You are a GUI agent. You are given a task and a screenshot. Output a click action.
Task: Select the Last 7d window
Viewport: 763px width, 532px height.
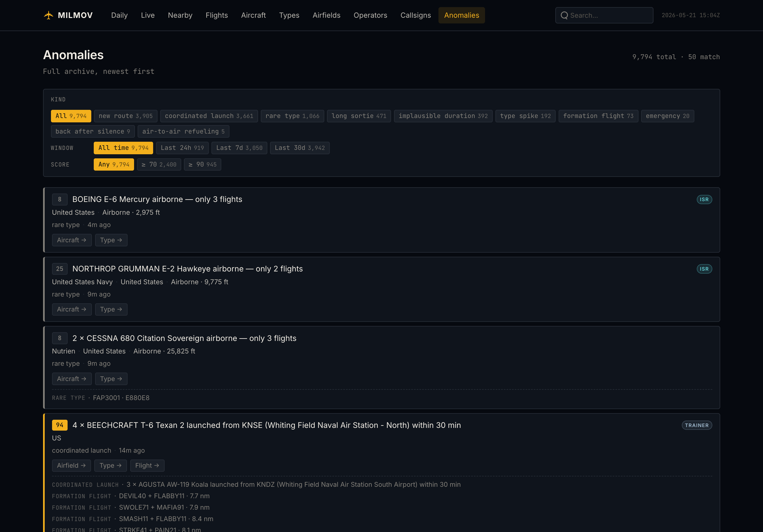point(239,148)
